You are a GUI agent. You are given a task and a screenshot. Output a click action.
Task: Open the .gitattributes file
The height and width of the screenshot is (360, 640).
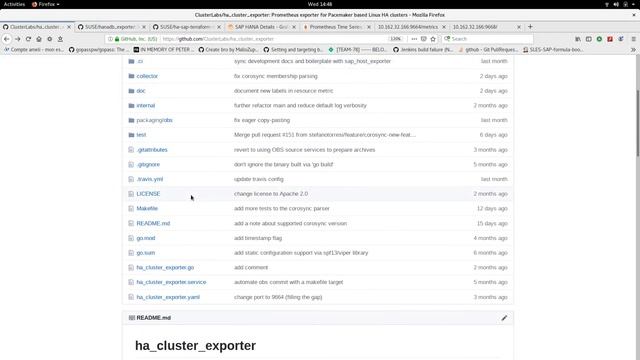(x=152, y=150)
